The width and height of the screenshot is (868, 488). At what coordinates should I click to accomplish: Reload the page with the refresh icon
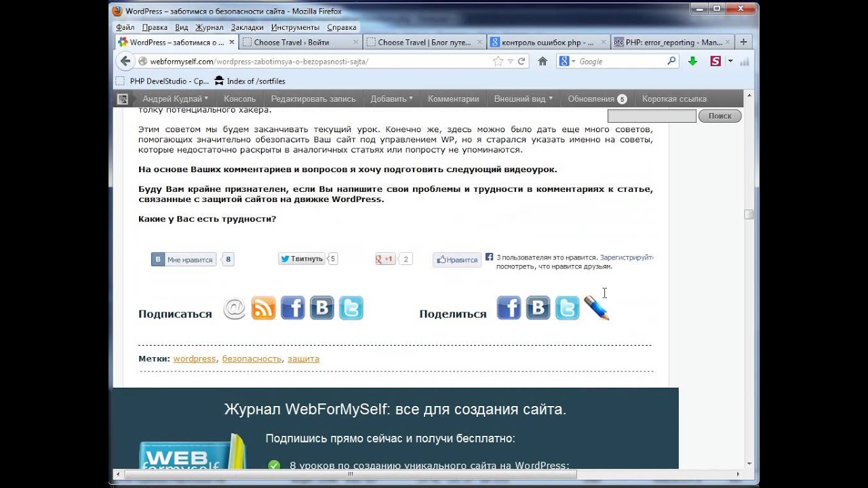click(x=521, y=61)
